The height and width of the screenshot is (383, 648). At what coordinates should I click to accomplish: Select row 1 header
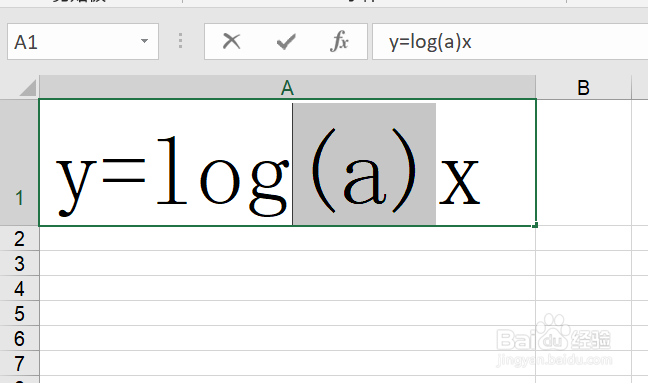[x=19, y=163]
